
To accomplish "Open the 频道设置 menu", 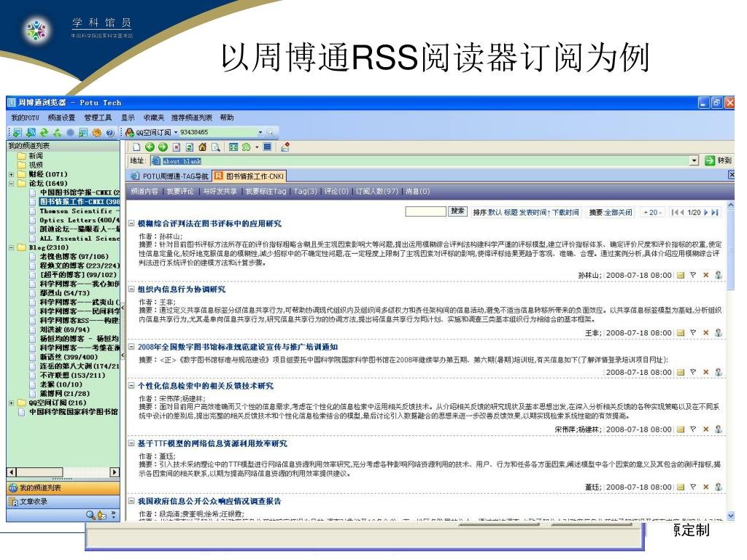I will [61, 117].
